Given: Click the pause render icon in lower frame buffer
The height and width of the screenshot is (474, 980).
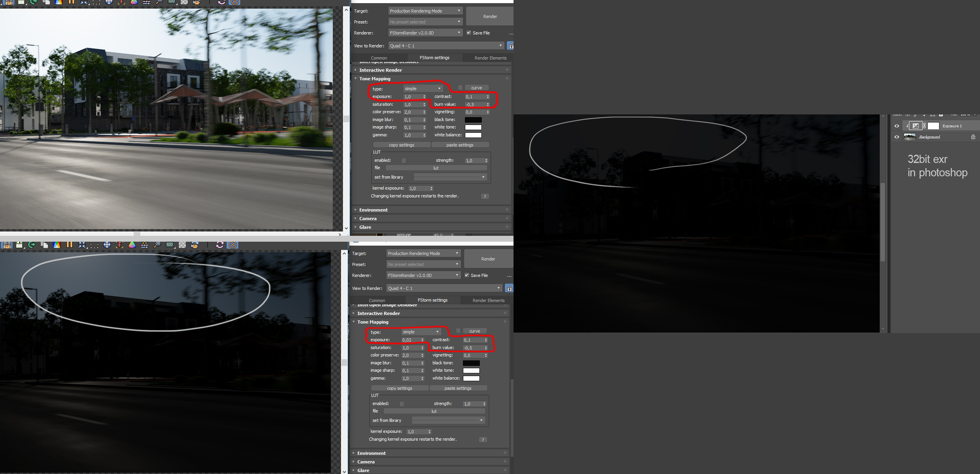Looking at the screenshot, I should pyautogui.click(x=69, y=245).
